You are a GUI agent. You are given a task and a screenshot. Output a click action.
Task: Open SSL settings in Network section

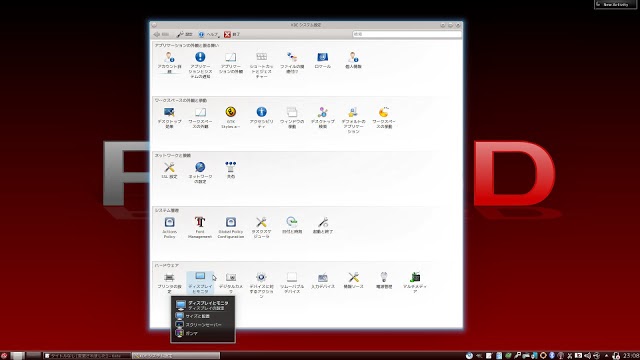click(169, 170)
